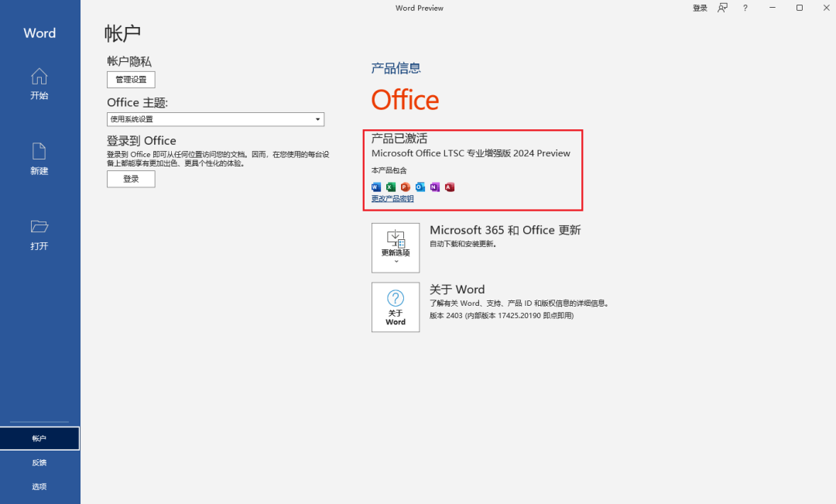Click the 管理设置 button

131,80
